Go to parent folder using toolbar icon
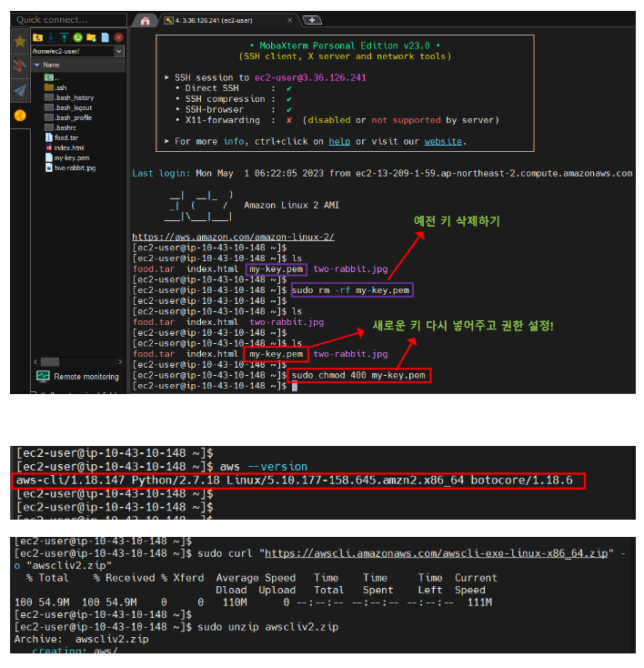The width and height of the screenshot is (644, 668). [x=38, y=37]
